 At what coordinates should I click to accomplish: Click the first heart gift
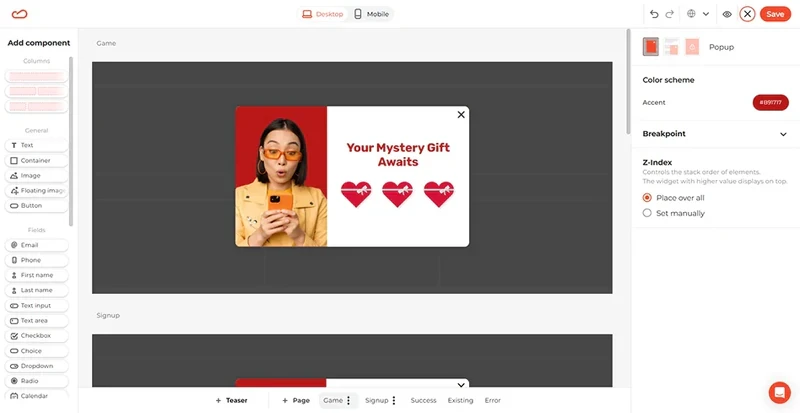click(356, 194)
